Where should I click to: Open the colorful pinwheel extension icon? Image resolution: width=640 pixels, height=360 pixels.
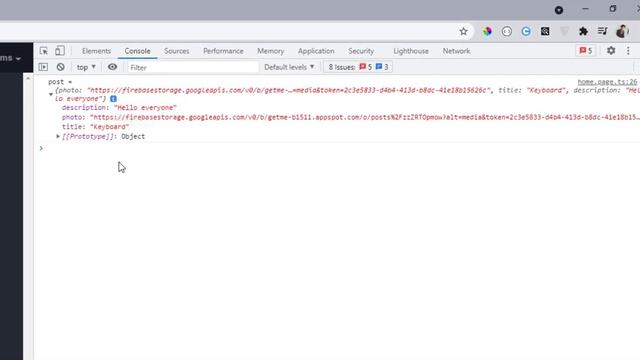click(487, 31)
